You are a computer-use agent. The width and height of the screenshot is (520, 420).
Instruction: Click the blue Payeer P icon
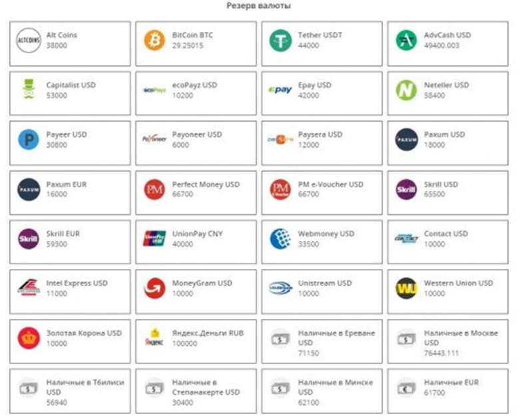[29, 139]
